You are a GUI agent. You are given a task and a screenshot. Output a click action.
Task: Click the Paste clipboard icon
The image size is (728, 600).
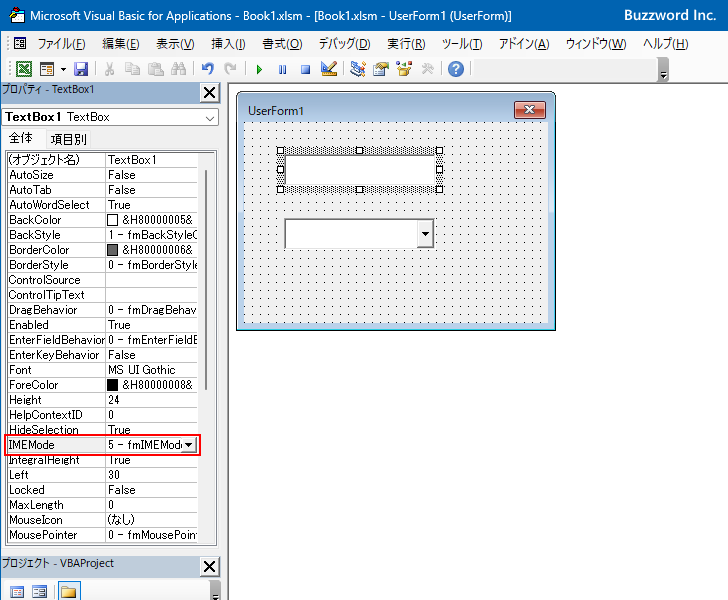(x=156, y=69)
